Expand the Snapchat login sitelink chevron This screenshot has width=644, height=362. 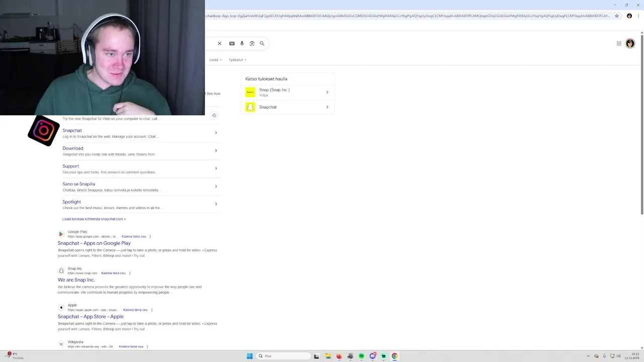click(216, 133)
